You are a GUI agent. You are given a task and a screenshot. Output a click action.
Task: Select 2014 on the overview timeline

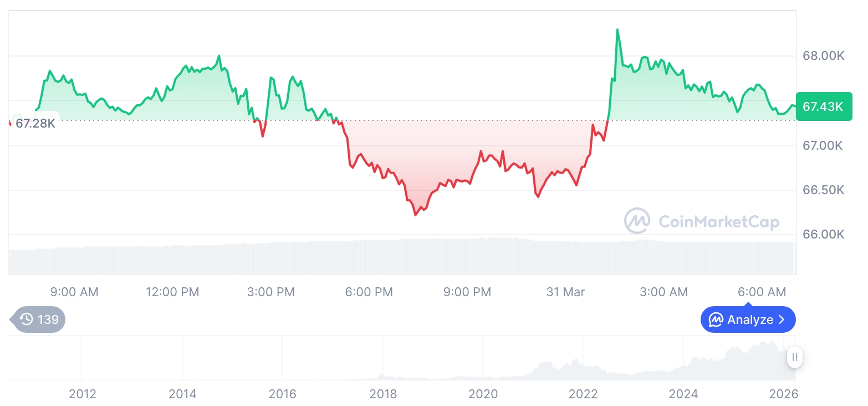(x=182, y=394)
